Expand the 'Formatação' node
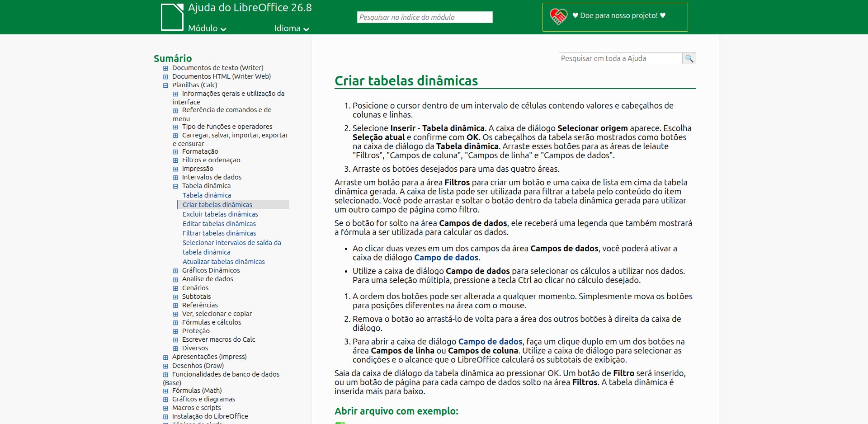 click(175, 152)
